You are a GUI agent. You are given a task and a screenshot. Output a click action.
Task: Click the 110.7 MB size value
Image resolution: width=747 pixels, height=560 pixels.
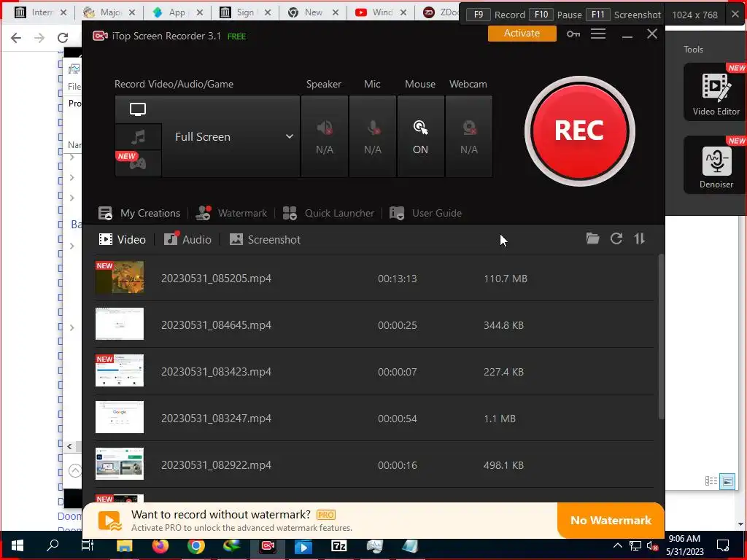506,279
